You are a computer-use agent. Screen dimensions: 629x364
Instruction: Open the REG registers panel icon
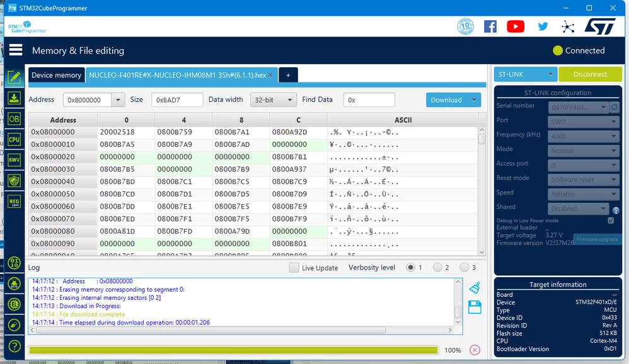[x=14, y=202]
